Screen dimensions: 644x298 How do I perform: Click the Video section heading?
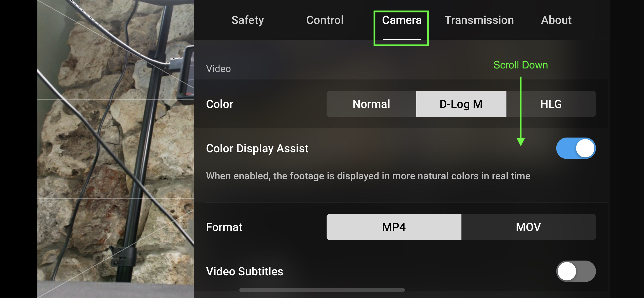[218, 69]
